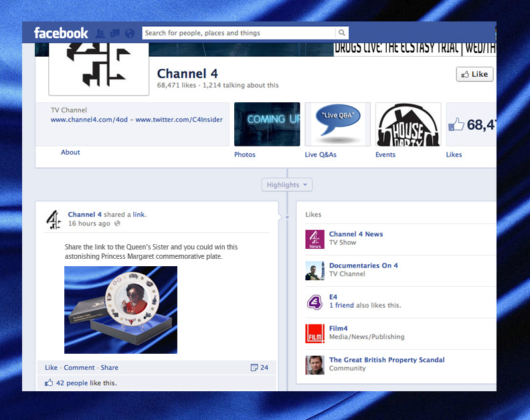Open the Likes tab link
This screenshot has height=420, width=530.
click(x=454, y=154)
